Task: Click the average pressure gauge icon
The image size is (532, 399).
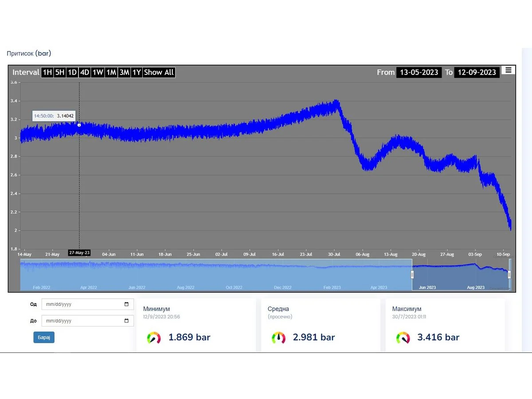Action: click(x=278, y=337)
